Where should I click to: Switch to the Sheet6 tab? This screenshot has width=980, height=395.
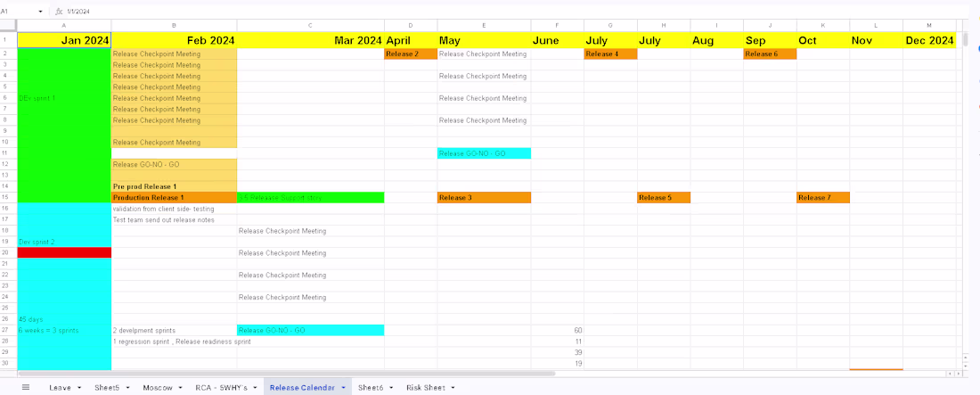pyautogui.click(x=371, y=388)
